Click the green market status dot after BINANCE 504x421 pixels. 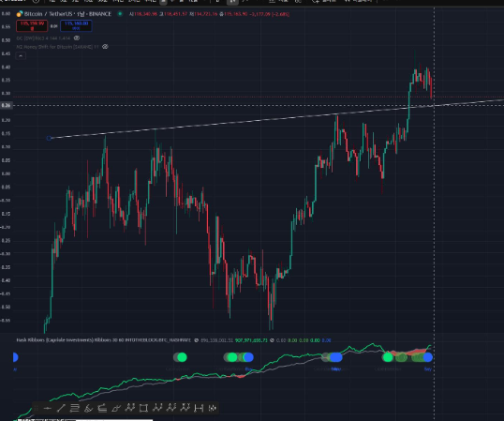click(120, 14)
